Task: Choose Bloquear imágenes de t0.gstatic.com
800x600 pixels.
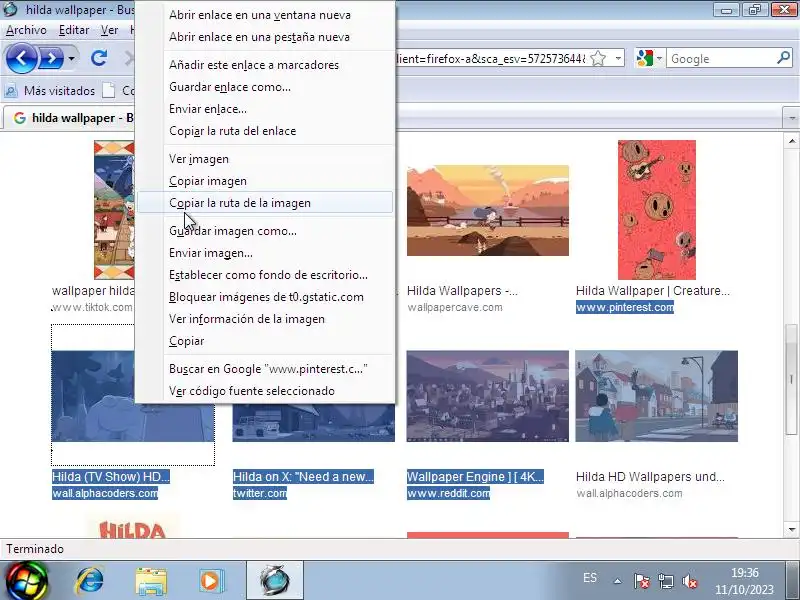Action: tap(266, 296)
